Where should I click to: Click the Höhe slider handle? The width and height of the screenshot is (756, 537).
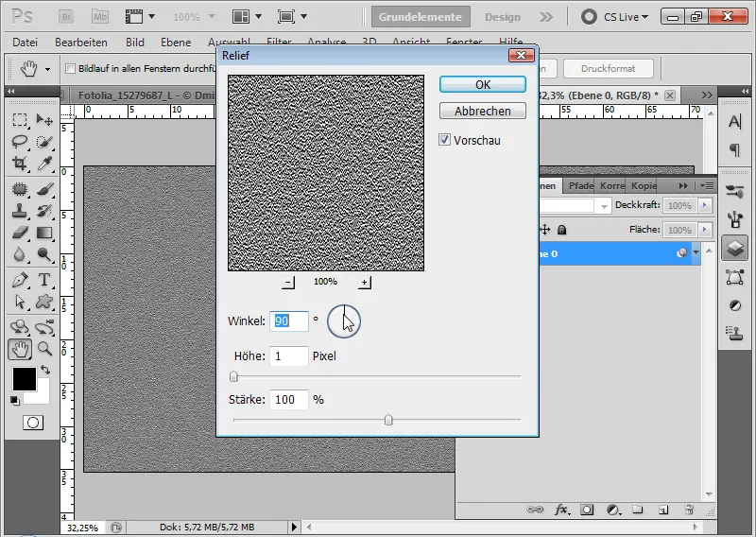click(x=233, y=376)
